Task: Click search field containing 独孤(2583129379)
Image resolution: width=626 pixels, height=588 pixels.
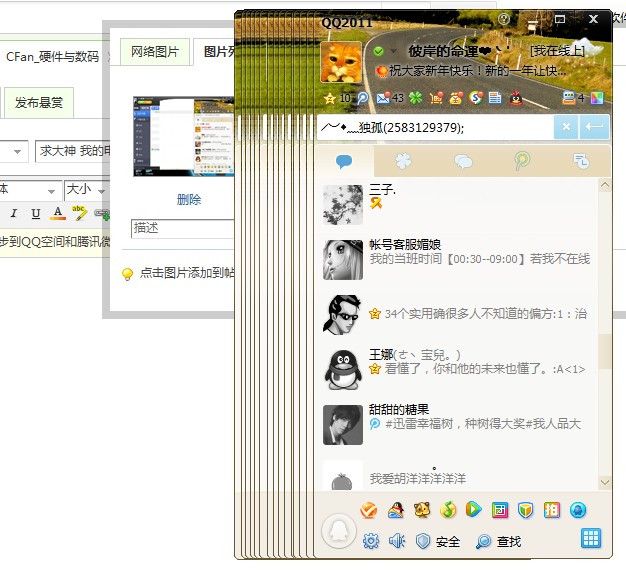Action: point(435,127)
